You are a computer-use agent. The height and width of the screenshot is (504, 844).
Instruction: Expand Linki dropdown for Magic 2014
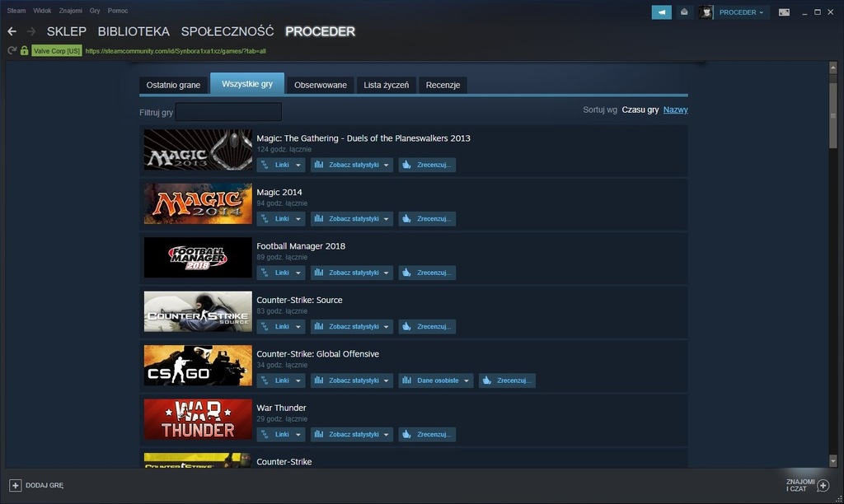point(281,219)
